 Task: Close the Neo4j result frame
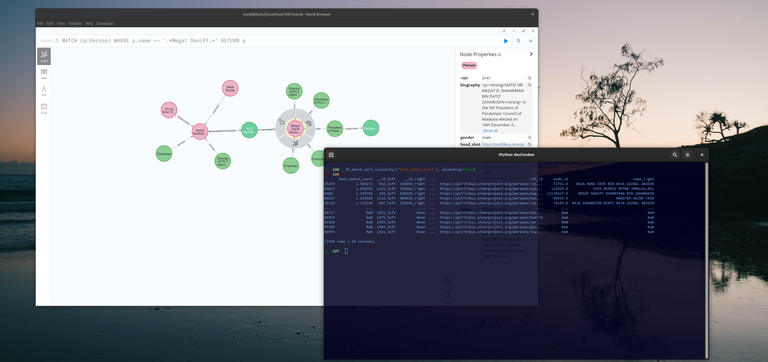pos(533,31)
